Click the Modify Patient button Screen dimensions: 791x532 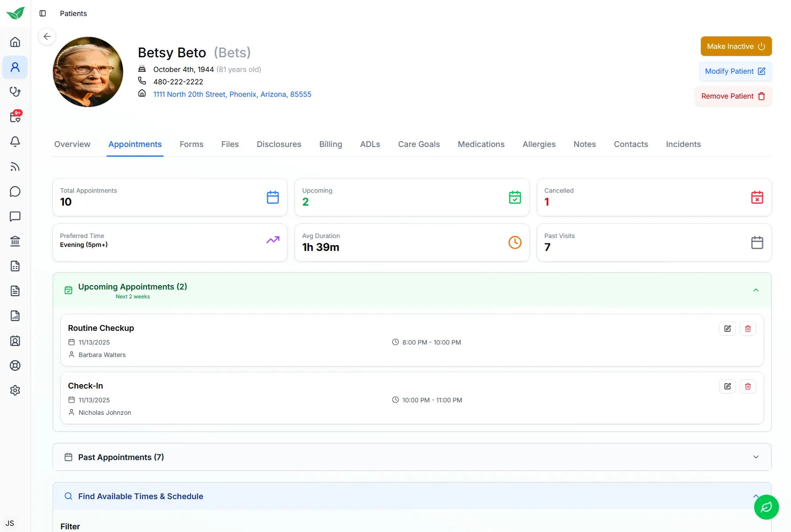click(x=735, y=71)
